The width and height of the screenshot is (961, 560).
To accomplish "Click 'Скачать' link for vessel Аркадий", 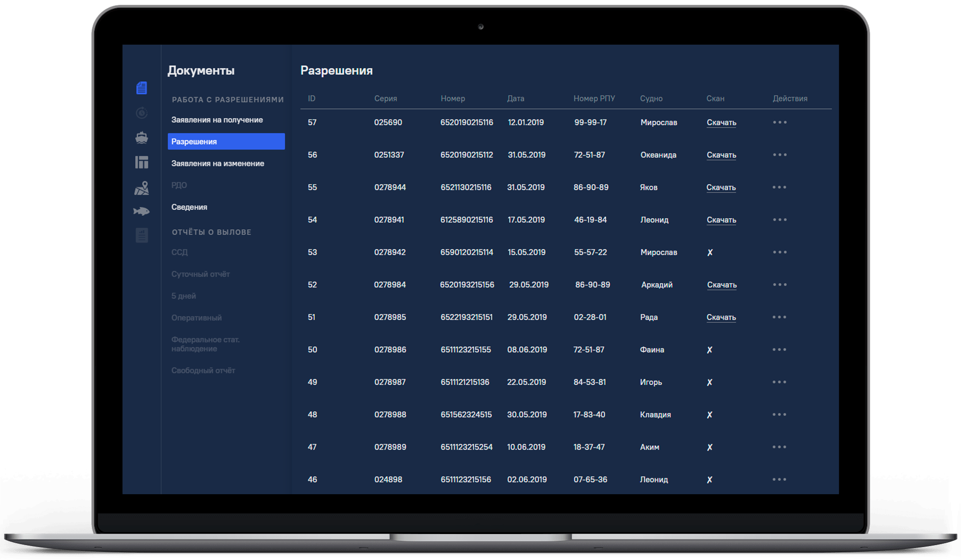I will click(x=722, y=285).
